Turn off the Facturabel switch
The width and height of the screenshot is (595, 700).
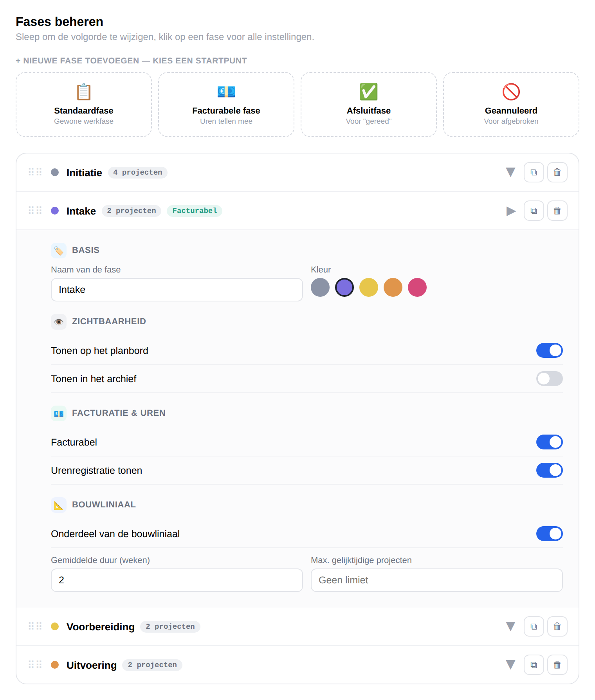tap(550, 442)
